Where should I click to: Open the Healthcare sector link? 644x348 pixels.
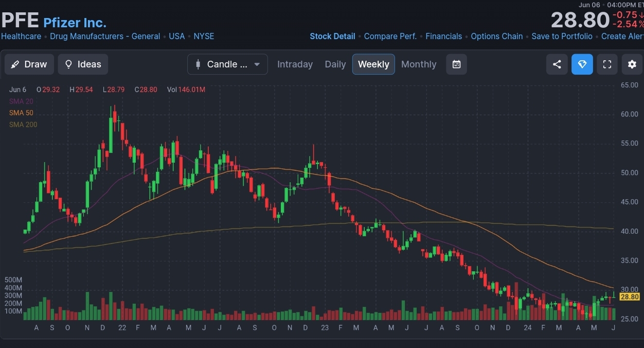(x=21, y=36)
